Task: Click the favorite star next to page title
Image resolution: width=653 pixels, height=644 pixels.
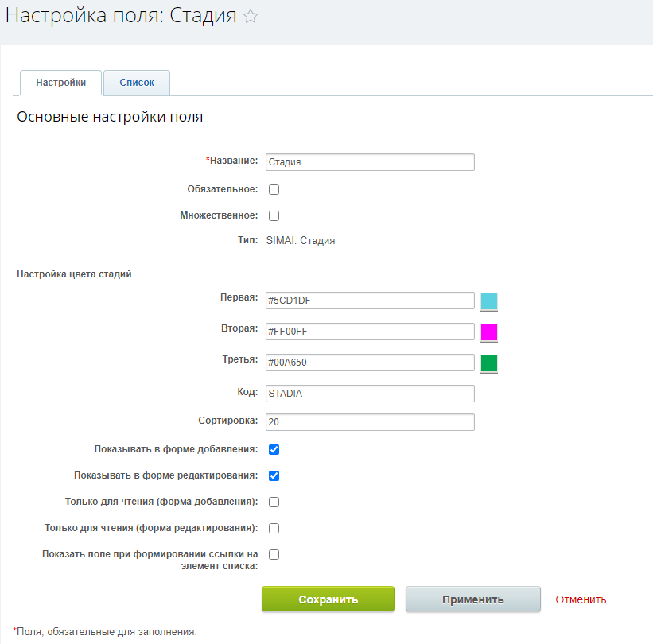Action: [251, 17]
